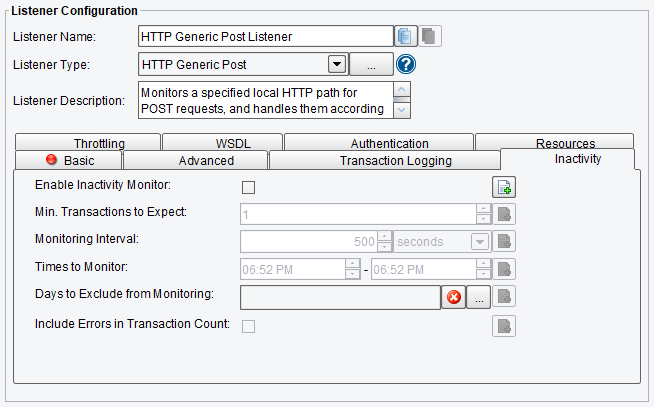Click the Days to Exclude from Monitoring field
654x407 pixels.
click(340, 297)
